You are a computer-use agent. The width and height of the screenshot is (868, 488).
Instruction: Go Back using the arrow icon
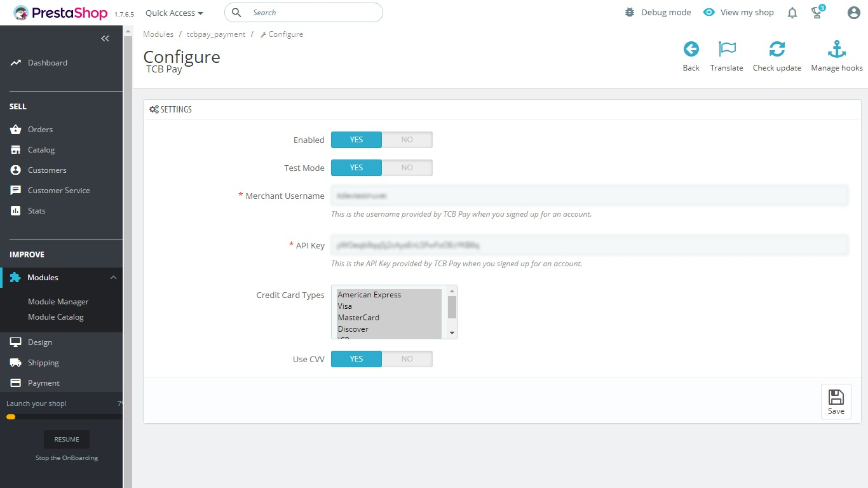click(691, 49)
